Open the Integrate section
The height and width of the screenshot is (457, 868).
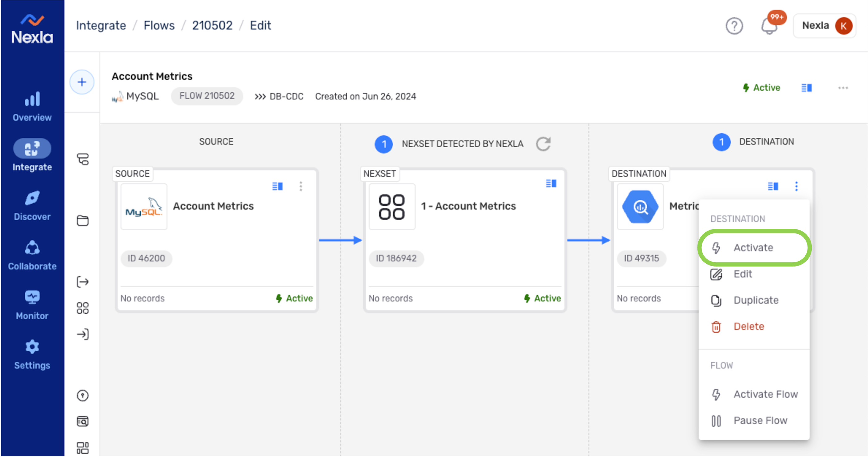pos(32,156)
